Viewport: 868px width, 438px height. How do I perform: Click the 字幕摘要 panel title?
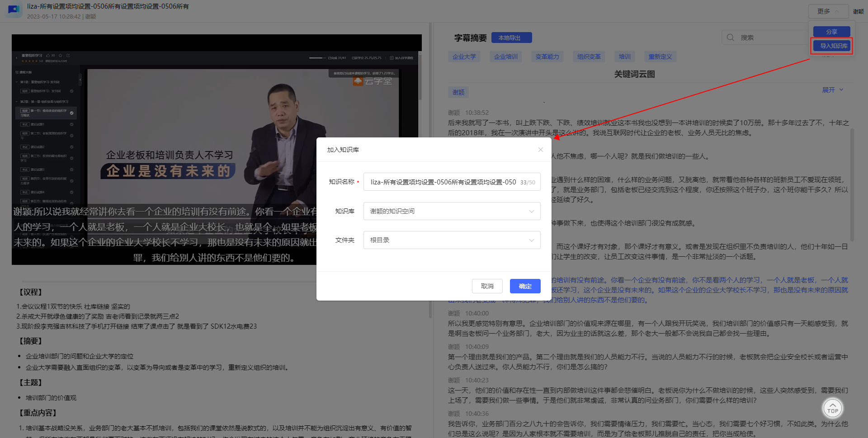tap(470, 38)
